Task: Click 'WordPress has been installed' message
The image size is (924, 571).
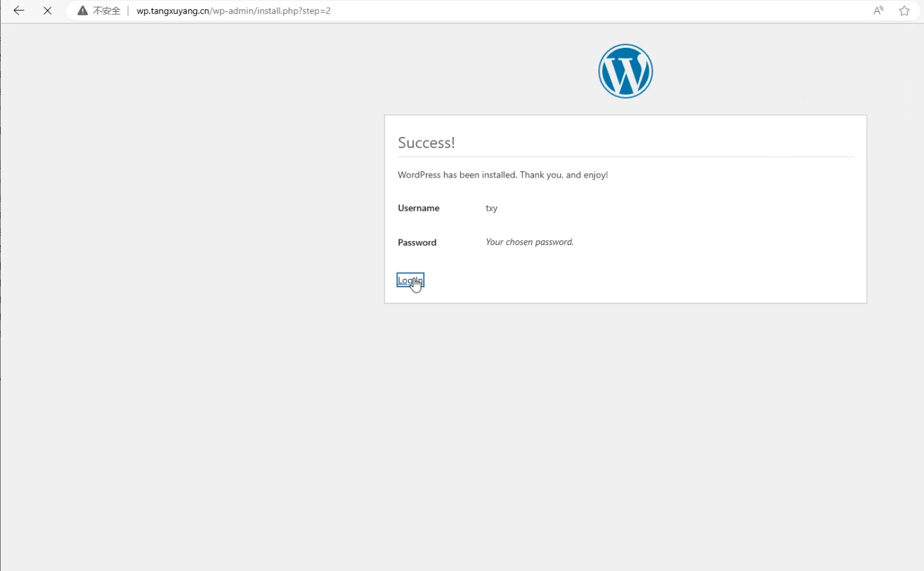Action: pos(503,175)
